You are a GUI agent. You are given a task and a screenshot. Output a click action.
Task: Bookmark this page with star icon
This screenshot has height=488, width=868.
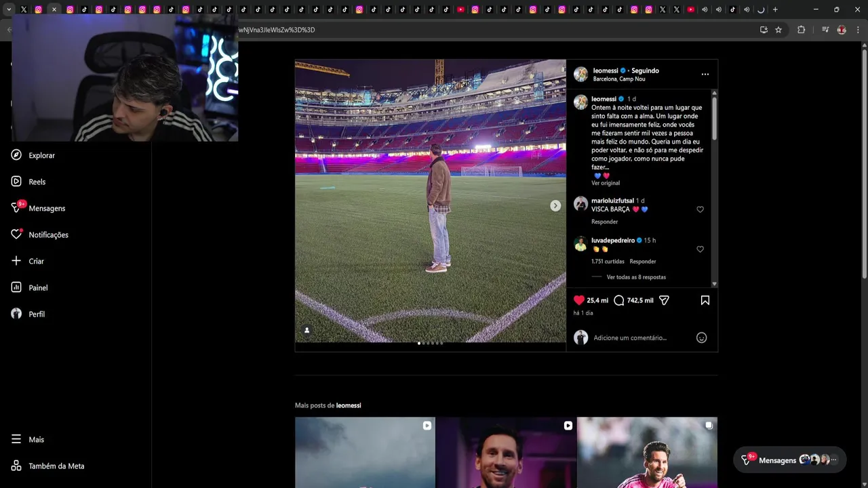[x=778, y=30]
